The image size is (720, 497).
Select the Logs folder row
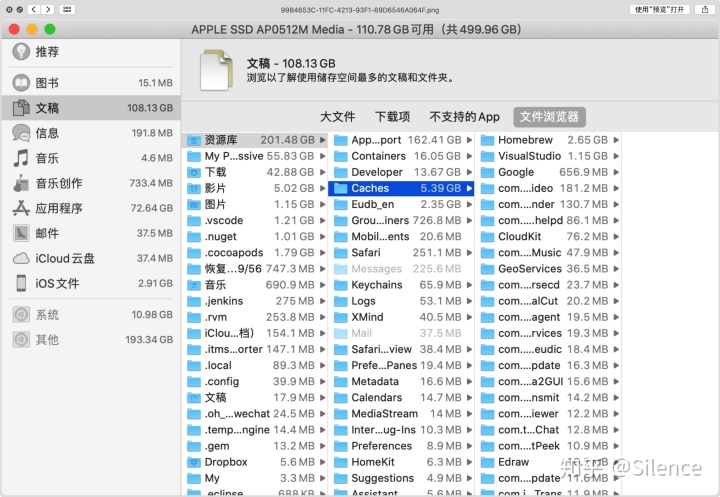tap(401, 301)
